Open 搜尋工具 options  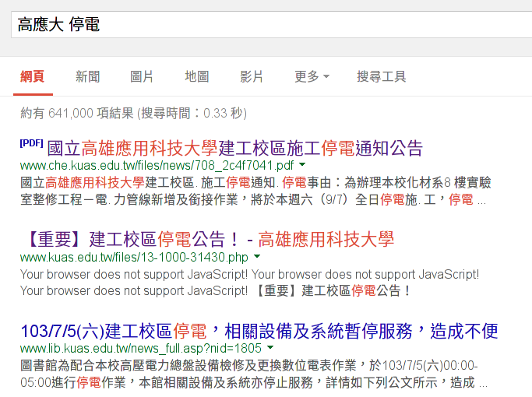382,76
